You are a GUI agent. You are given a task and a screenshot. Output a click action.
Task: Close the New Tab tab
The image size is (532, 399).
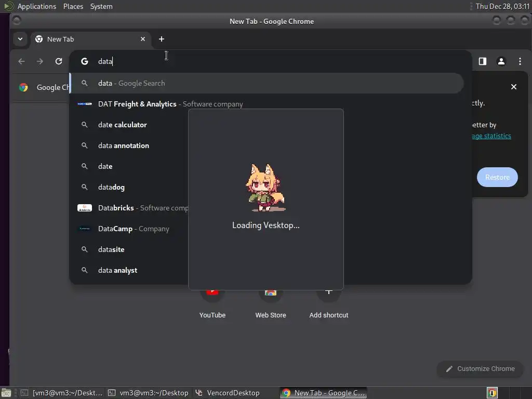coord(143,39)
